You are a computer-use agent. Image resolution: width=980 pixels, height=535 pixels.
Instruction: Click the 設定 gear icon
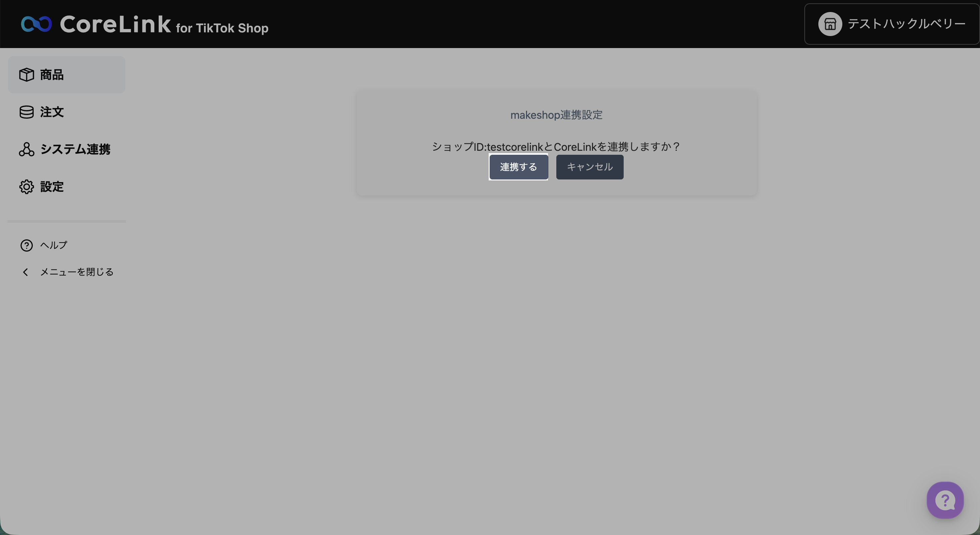(27, 186)
